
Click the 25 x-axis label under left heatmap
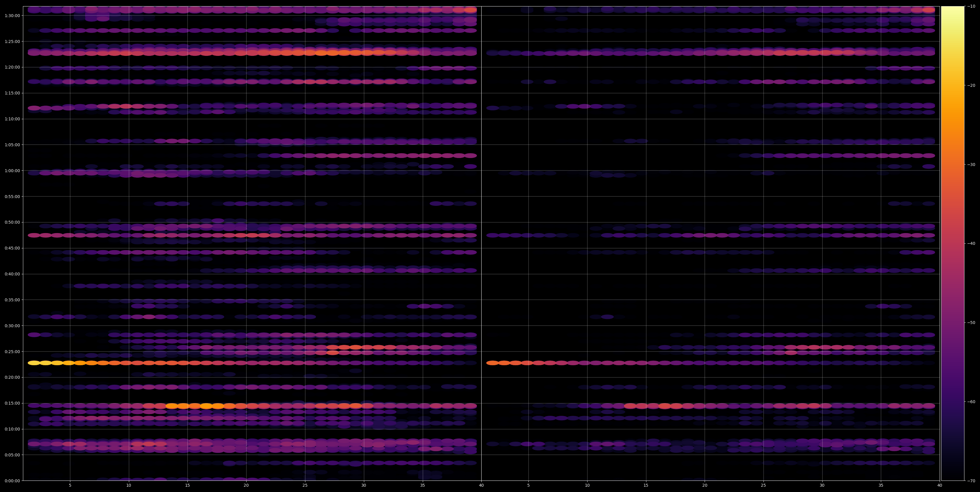point(305,486)
